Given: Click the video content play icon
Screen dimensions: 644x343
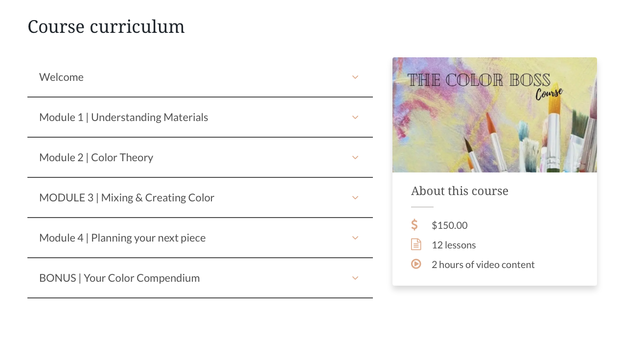Looking at the screenshot, I should pos(416,264).
